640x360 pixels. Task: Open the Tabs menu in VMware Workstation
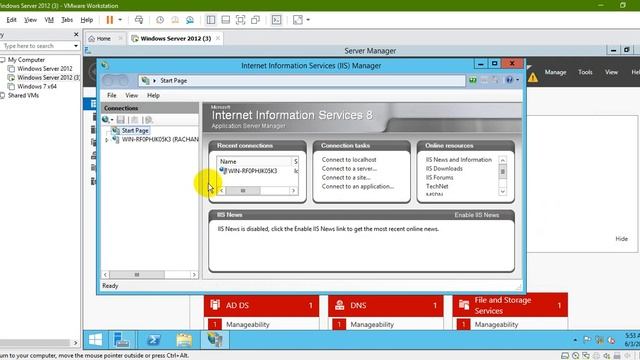[67, 20]
